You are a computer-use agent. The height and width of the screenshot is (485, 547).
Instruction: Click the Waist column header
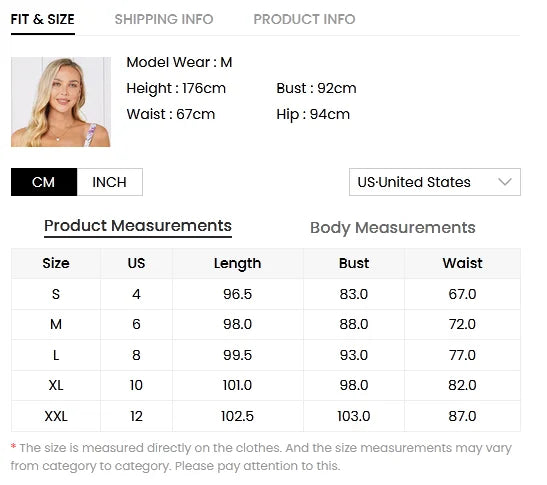pos(462,263)
